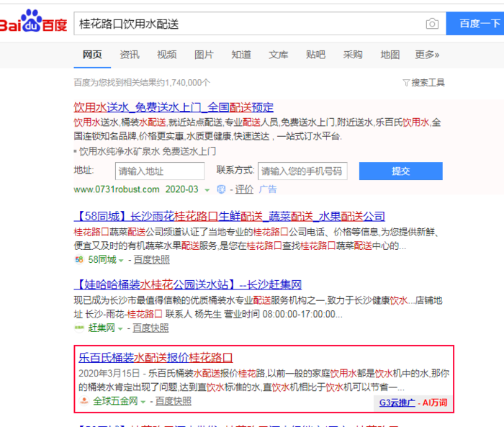
Task: Open ad result 饮用水送水_免费送水上门
Action: click(x=174, y=107)
